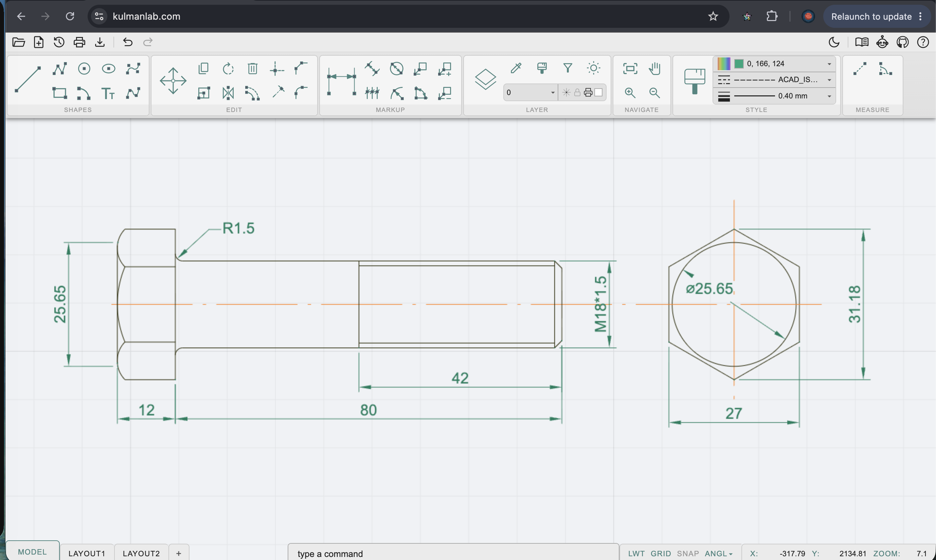Reload the page
936x560 pixels.
70,16
